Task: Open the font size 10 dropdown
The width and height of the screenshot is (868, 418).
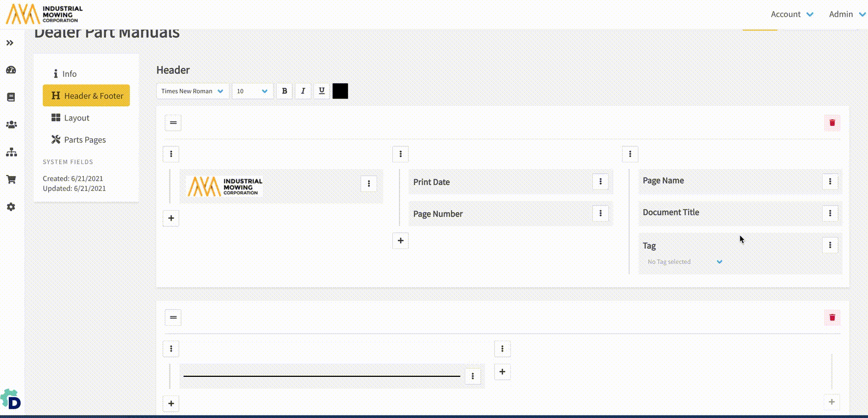Action: [x=252, y=91]
